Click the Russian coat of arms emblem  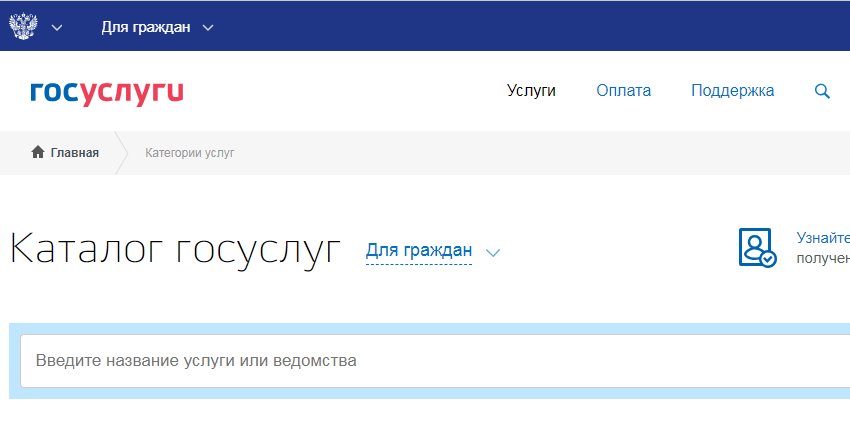click(23, 26)
